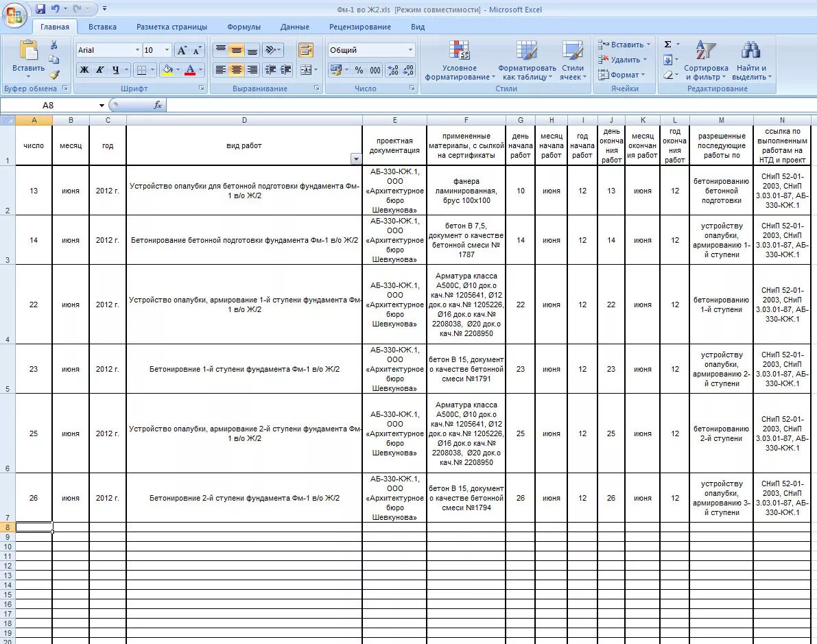Open filter dropdown in 'вид работ' header
Screen dimensions: 817x644
356,159
